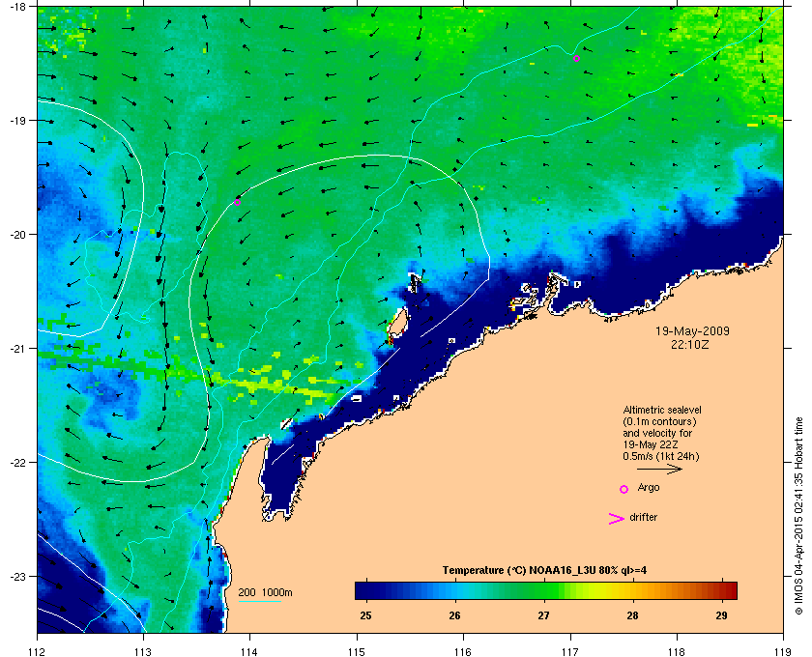Viewport: 812px width, 657px height.
Task: Click the '(0.1m contours)' legend line
Action: [x=659, y=421]
